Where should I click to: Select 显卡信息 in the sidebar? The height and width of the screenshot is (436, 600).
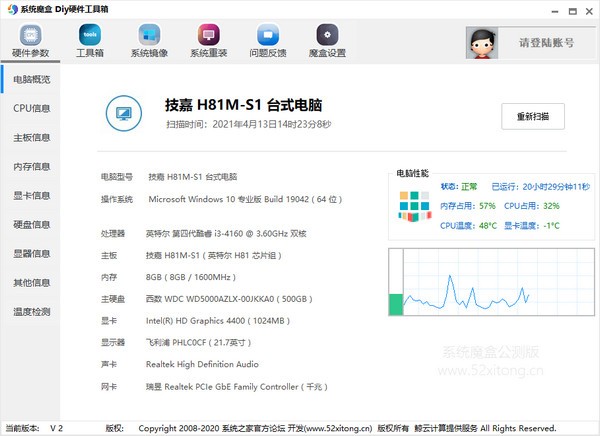[x=32, y=196]
